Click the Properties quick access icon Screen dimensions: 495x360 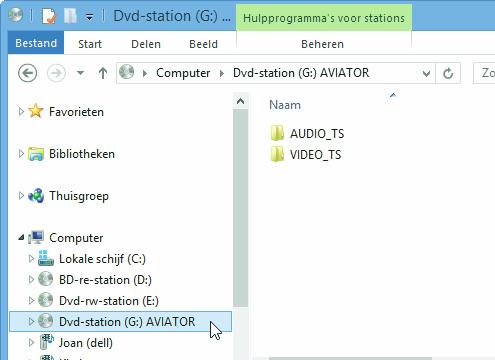49,16
